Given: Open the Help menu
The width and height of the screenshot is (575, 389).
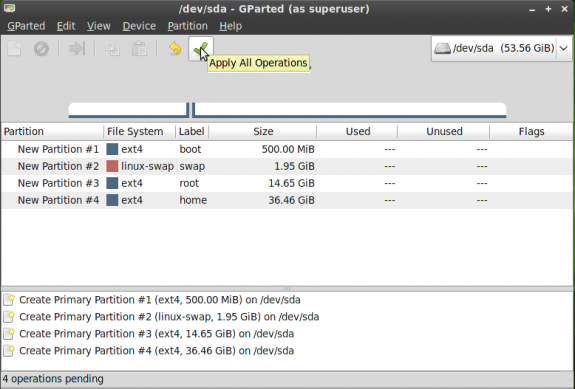Looking at the screenshot, I should pyautogui.click(x=230, y=26).
